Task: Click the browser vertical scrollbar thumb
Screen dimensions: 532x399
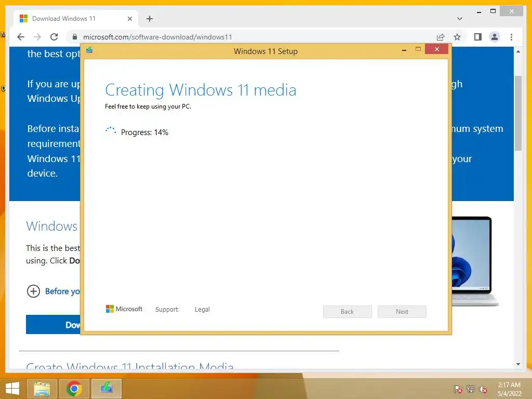Action: [518, 113]
